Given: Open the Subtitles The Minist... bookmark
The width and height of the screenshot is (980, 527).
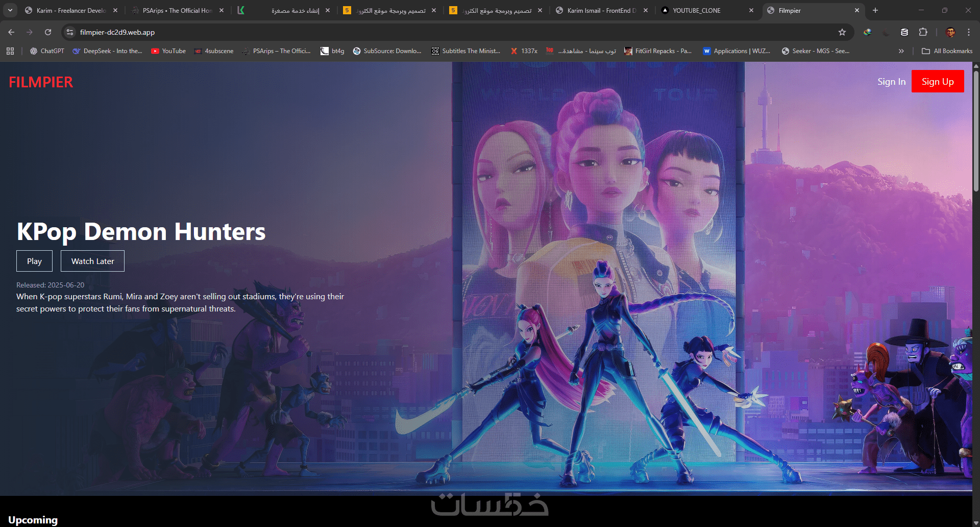Looking at the screenshot, I should pos(466,51).
